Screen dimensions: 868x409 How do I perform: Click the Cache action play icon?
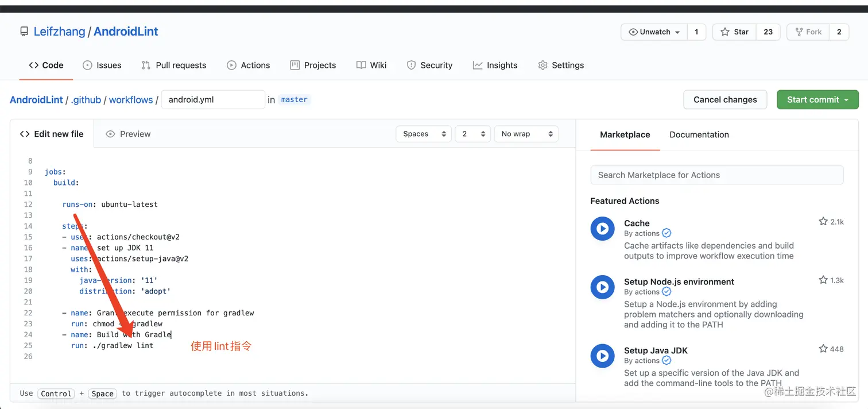click(x=602, y=229)
